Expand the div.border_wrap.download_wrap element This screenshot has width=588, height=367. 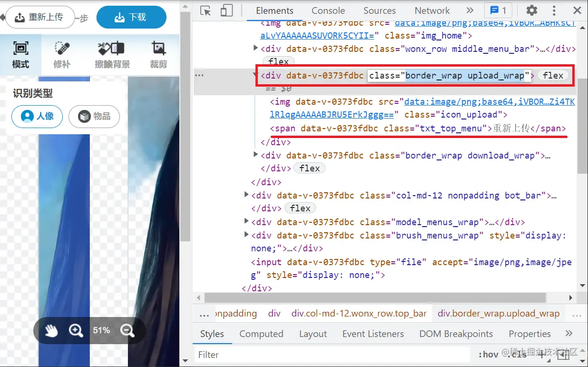click(x=255, y=155)
